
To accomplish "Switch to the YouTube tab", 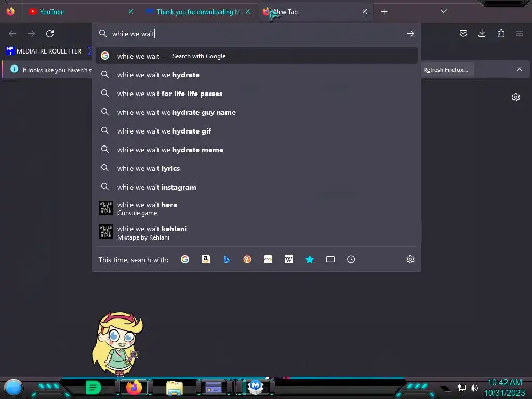I will point(79,12).
